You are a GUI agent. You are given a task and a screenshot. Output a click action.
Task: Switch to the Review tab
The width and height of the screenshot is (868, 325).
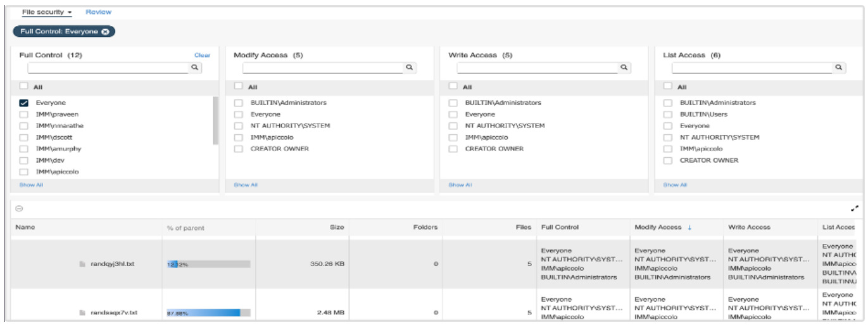coord(98,12)
